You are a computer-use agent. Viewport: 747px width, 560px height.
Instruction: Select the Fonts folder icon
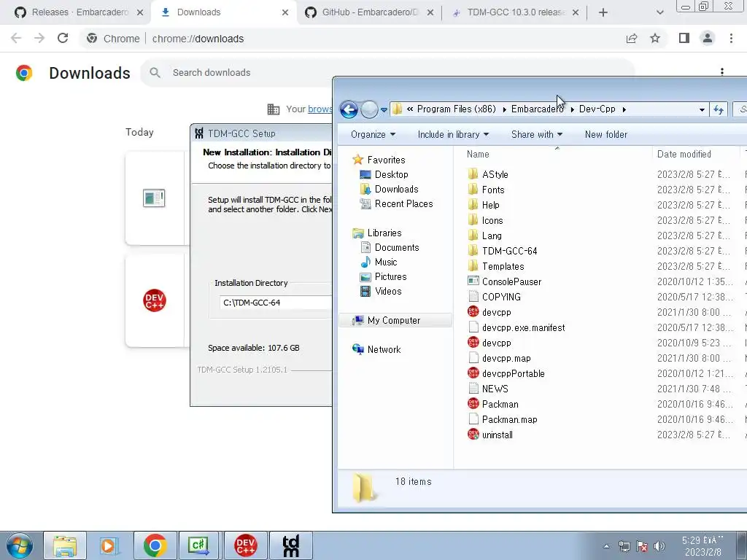coord(473,189)
